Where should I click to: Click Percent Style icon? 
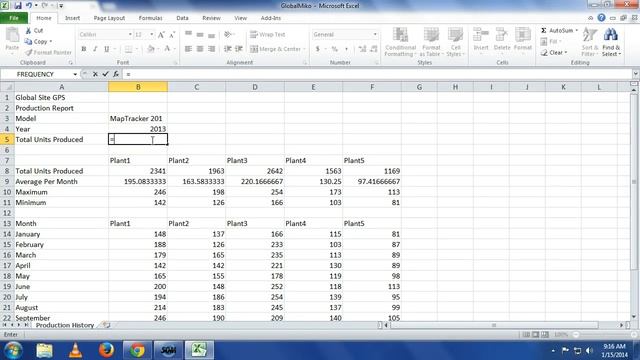click(x=335, y=49)
